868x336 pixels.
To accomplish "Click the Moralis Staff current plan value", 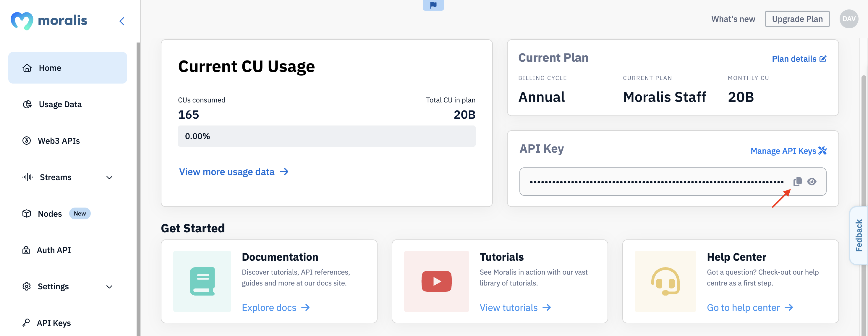I will pyautogui.click(x=665, y=97).
